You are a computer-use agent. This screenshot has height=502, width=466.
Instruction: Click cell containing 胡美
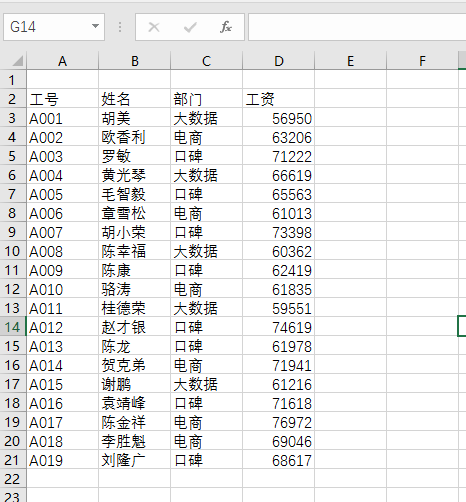pyautogui.click(x=135, y=117)
